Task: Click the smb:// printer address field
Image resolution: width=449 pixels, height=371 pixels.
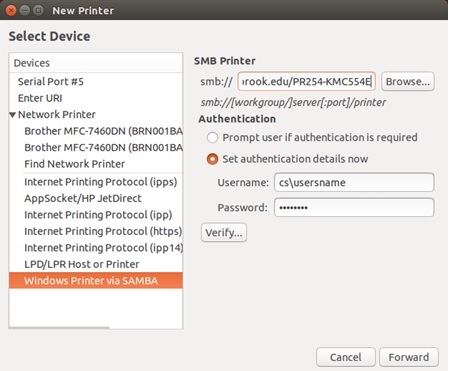Action: tap(306, 81)
